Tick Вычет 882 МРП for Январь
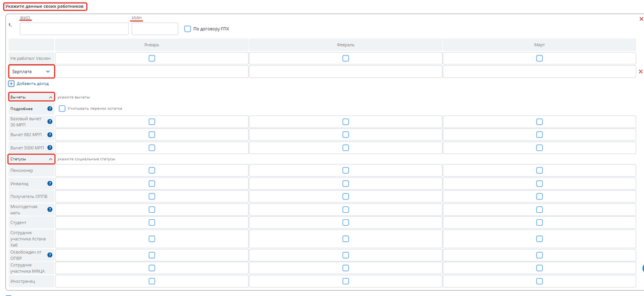644x296 pixels. pyautogui.click(x=152, y=134)
